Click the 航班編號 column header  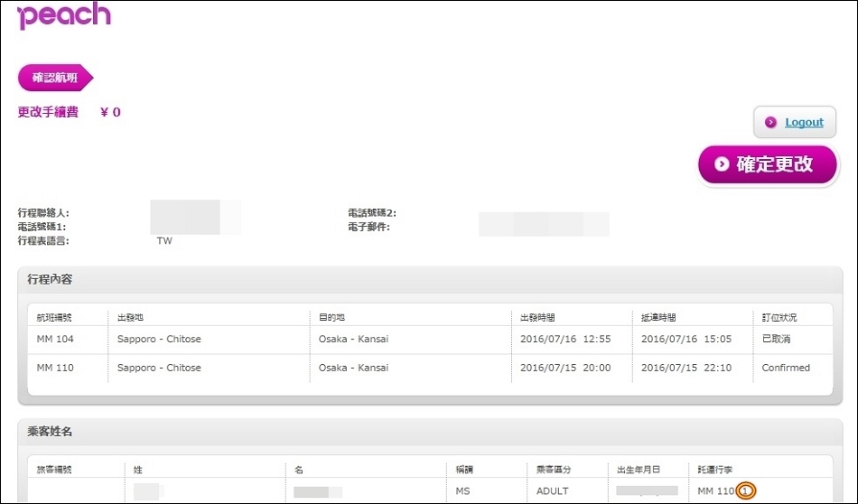click(x=53, y=317)
